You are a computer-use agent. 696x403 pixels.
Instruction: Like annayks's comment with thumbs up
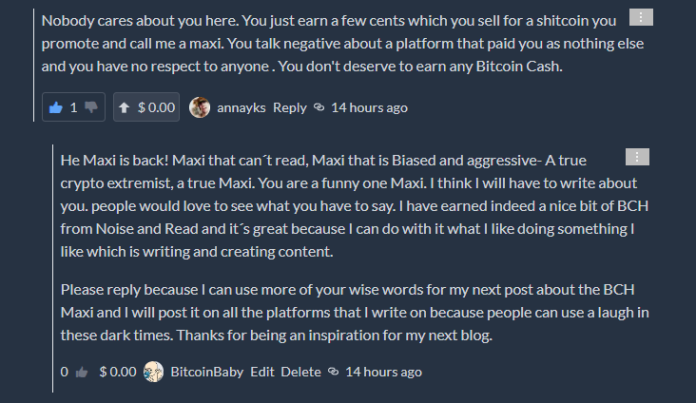point(56,107)
